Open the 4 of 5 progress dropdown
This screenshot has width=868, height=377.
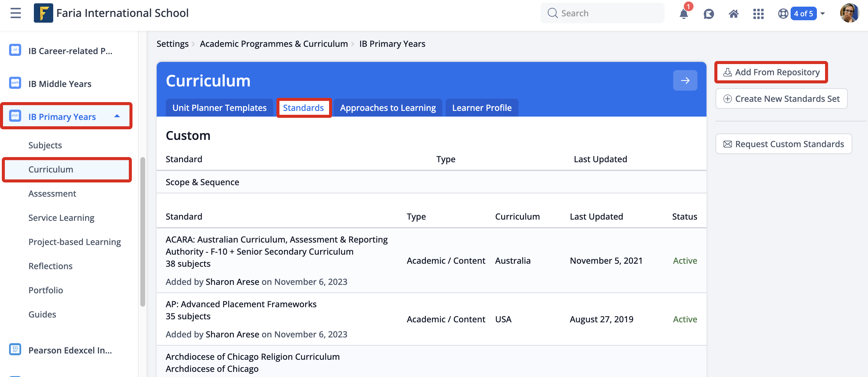pyautogui.click(x=823, y=14)
